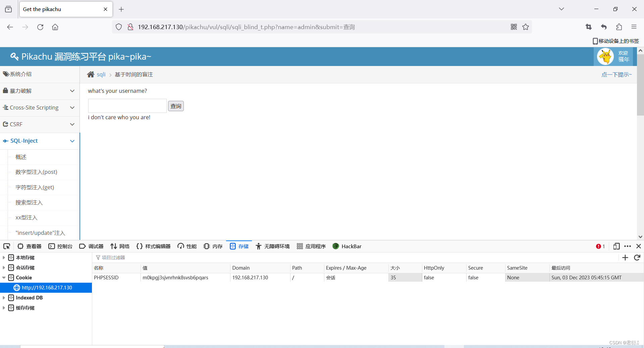Sort by the Expires / Max-Age column header
Viewport: 644px width, 348px height.
356,268
